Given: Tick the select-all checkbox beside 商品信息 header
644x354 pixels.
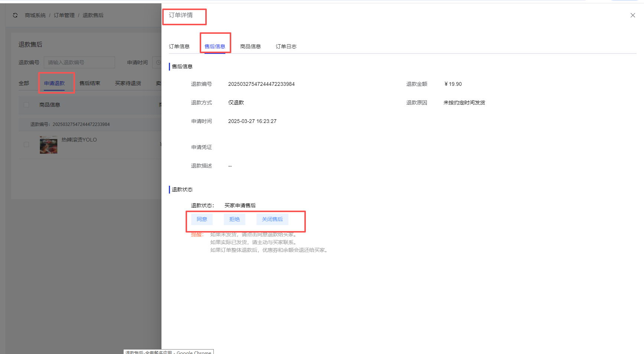Looking at the screenshot, I should 26,105.
